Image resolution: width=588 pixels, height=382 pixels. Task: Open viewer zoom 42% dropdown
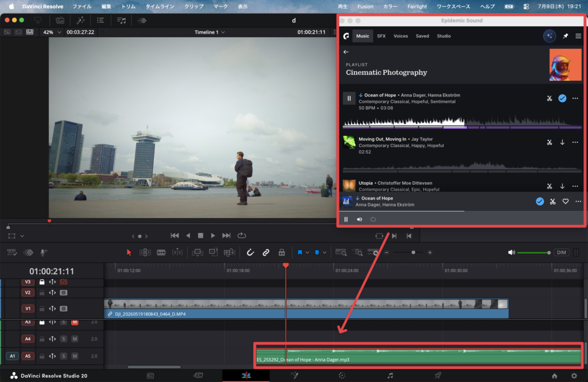click(52, 32)
